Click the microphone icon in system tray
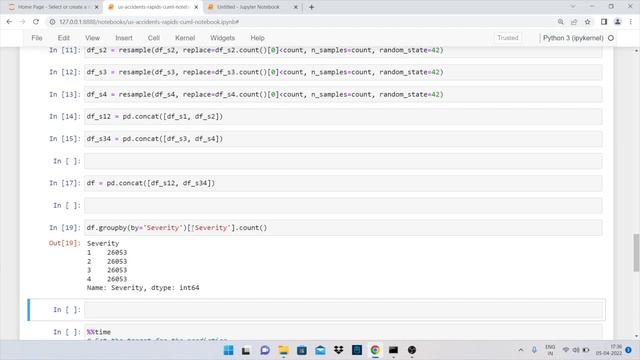The height and width of the screenshot is (360, 640). pyautogui.click(x=534, y=350)
